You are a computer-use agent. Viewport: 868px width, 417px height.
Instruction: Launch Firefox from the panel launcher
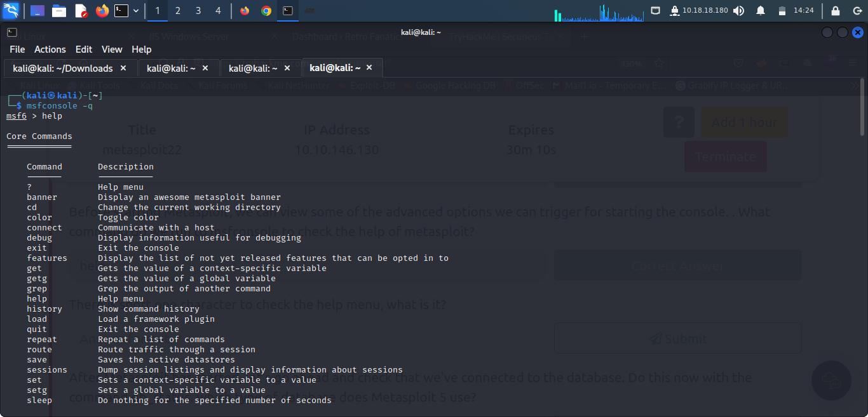pyautogui.click(x=102, y=11)
